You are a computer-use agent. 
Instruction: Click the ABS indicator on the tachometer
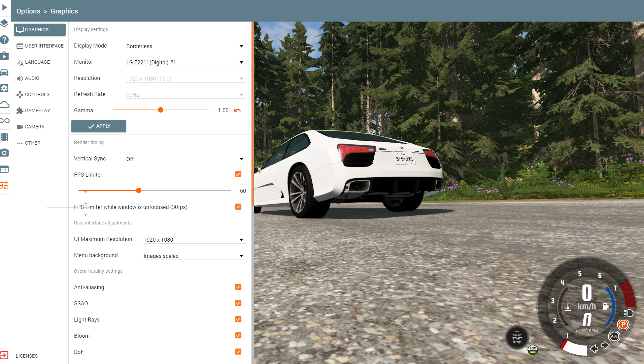[614, 336]
